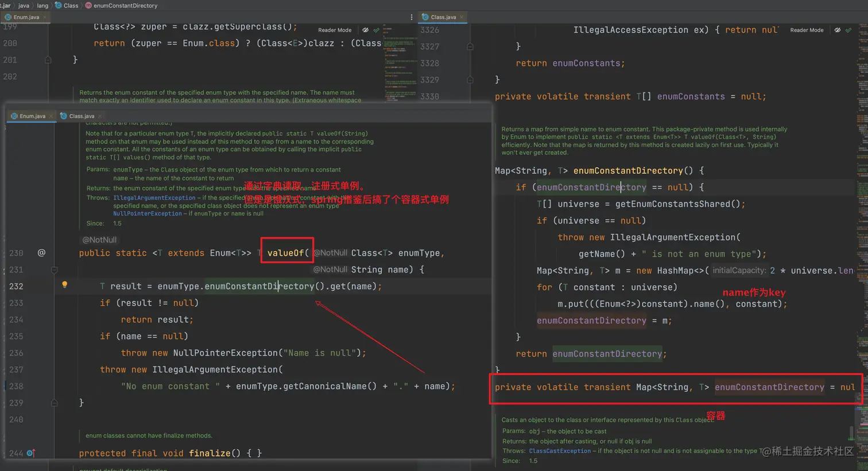The height and width of the screenshot is (471, 868).
Task: Open the NullPointerException link in the Javadoc
Action: click(148, 213)
